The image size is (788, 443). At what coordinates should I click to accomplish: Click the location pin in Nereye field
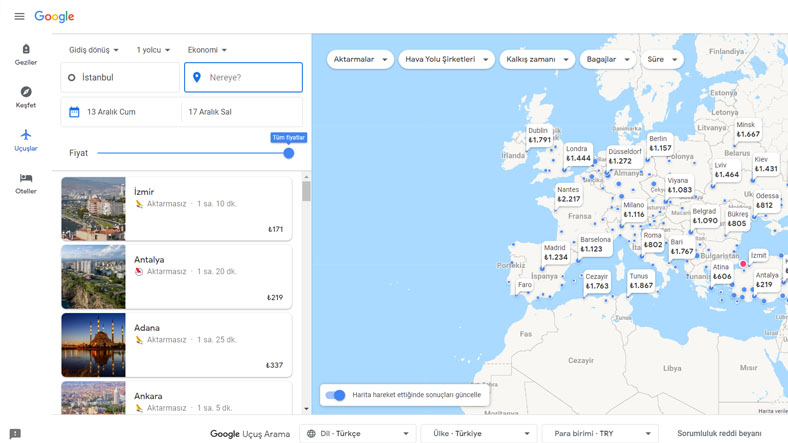[197, 77]
